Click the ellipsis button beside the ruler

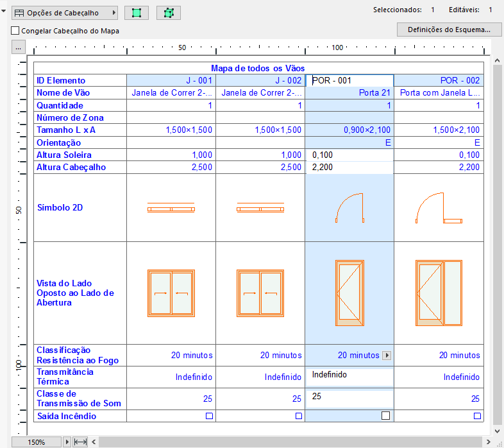point(19,47)
